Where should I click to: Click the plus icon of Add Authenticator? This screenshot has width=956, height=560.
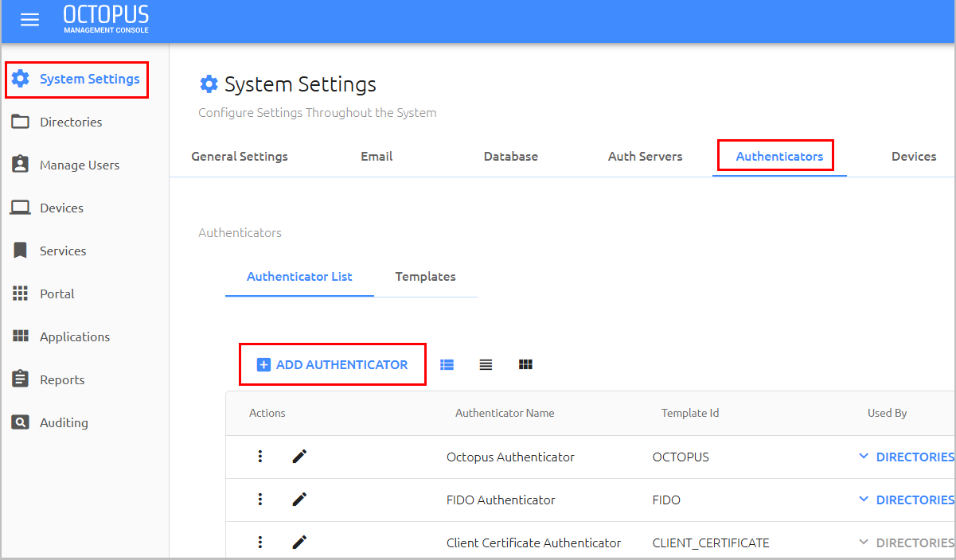[263, 364]
